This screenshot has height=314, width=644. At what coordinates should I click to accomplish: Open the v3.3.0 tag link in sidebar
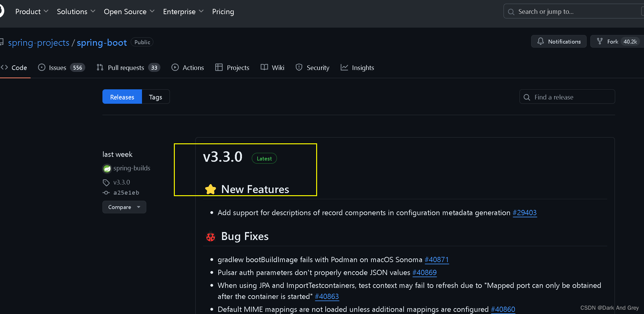122,182
